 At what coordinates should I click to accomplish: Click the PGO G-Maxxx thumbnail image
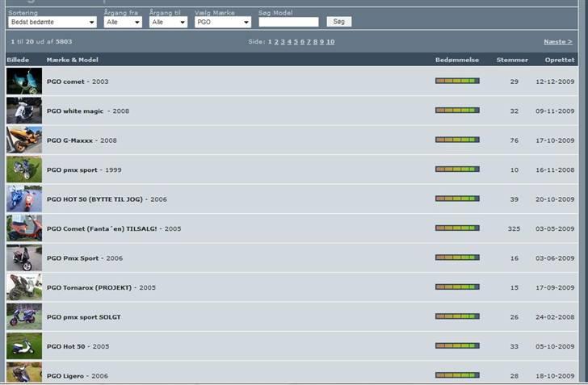click(x=23, y=140)
